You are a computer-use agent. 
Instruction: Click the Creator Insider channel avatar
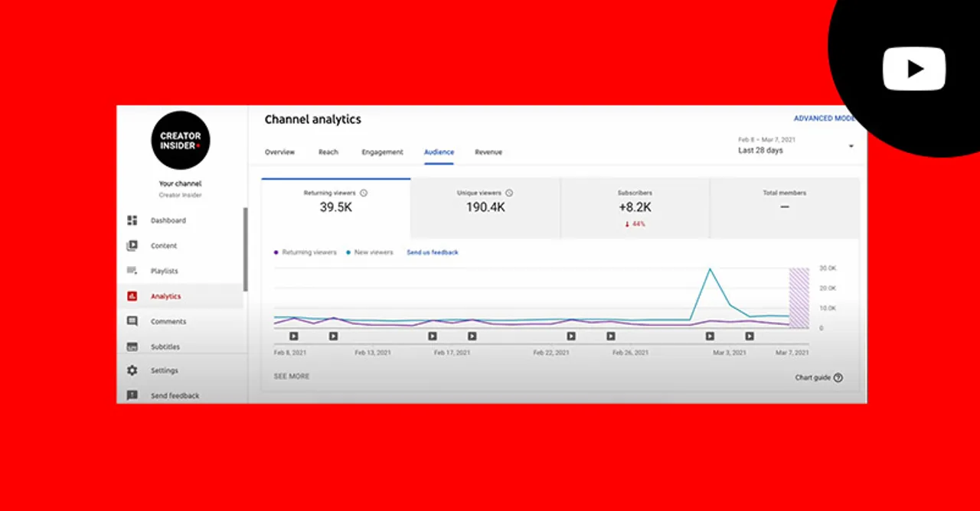[180, 140]
